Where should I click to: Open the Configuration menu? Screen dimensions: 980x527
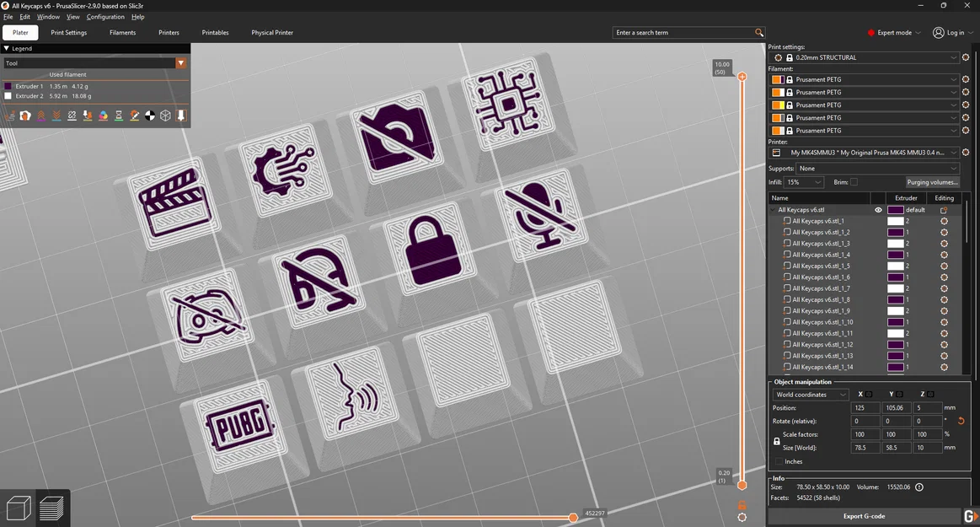point(105,17)
